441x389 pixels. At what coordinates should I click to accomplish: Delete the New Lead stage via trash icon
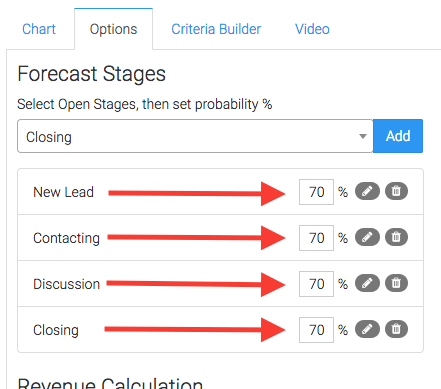pos(396,191)
